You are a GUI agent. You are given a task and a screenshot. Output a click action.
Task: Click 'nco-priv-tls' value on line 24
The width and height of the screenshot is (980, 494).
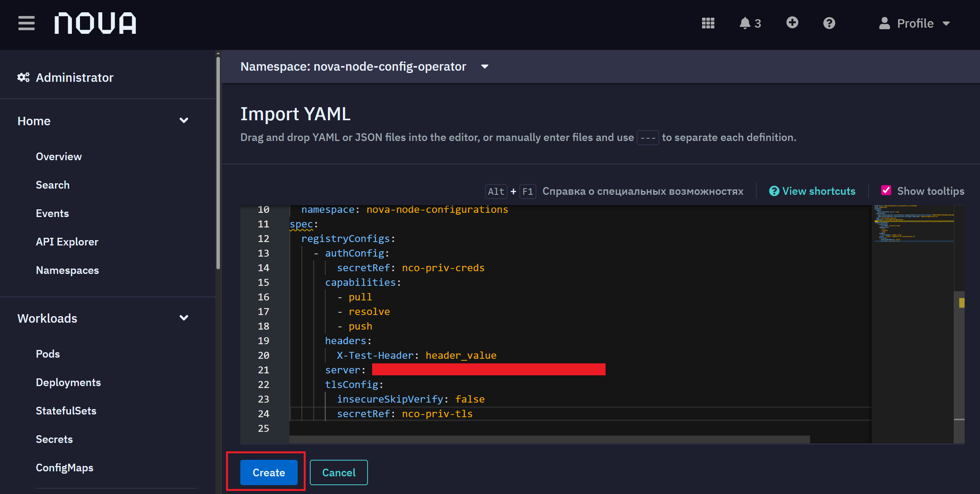(437, 414)
